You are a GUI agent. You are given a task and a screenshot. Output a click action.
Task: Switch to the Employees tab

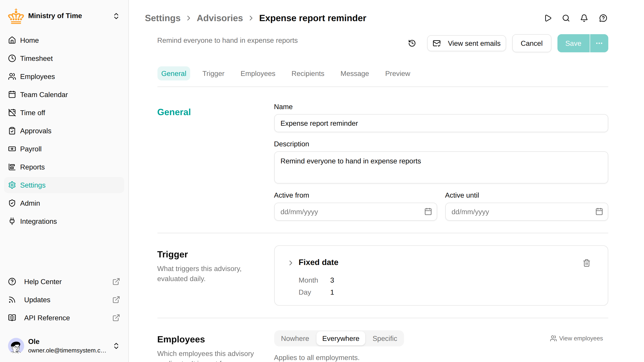(258, 73)
